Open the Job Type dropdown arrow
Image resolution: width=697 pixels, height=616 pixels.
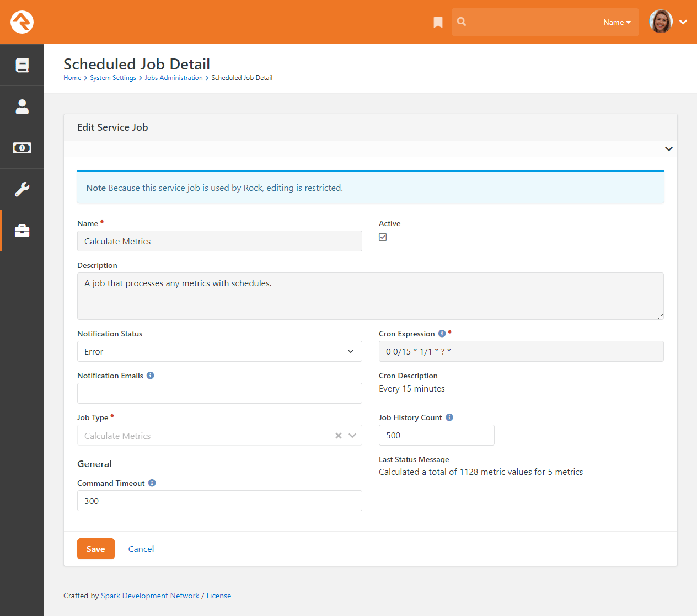pos(352,436)
